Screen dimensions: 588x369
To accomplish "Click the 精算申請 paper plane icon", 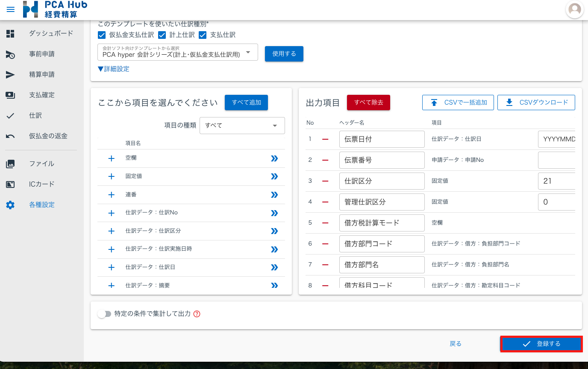I will [10, 75].
